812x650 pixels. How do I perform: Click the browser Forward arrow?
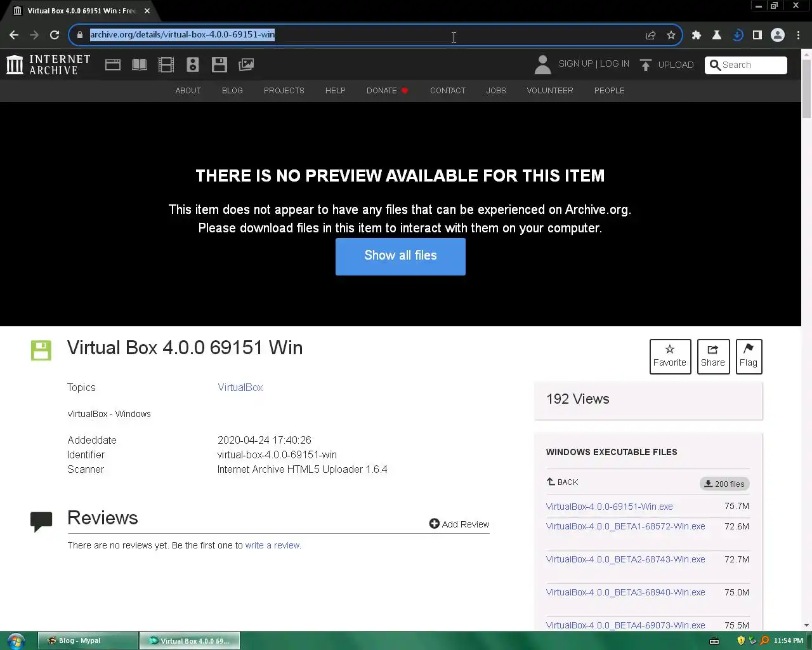(x=34, y=35)
